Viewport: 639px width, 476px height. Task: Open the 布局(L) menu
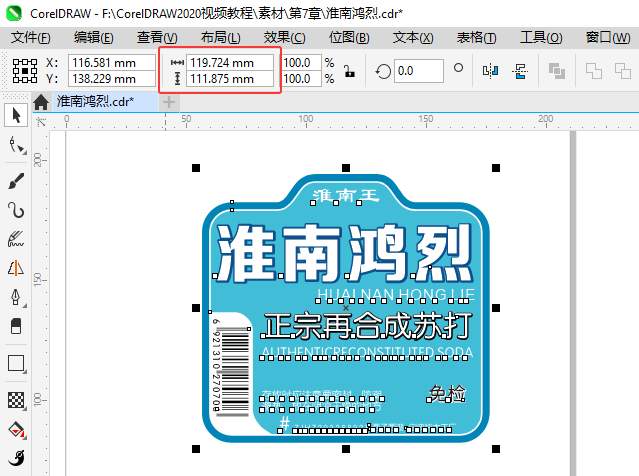[x=220, y=37]
